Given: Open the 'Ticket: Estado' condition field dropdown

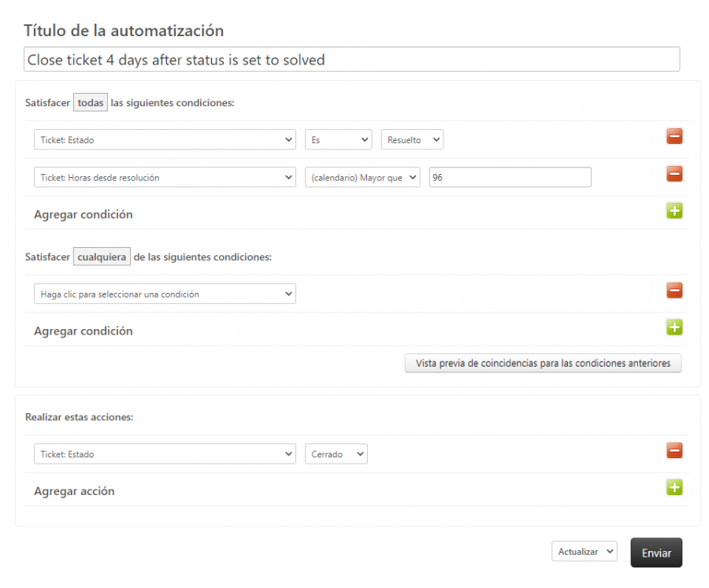Looking at the screenshot, I should [x=165, y=140].
